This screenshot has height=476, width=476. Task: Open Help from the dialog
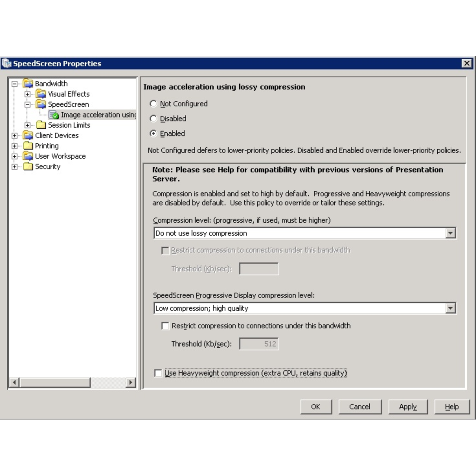click(x=452, y=406)
